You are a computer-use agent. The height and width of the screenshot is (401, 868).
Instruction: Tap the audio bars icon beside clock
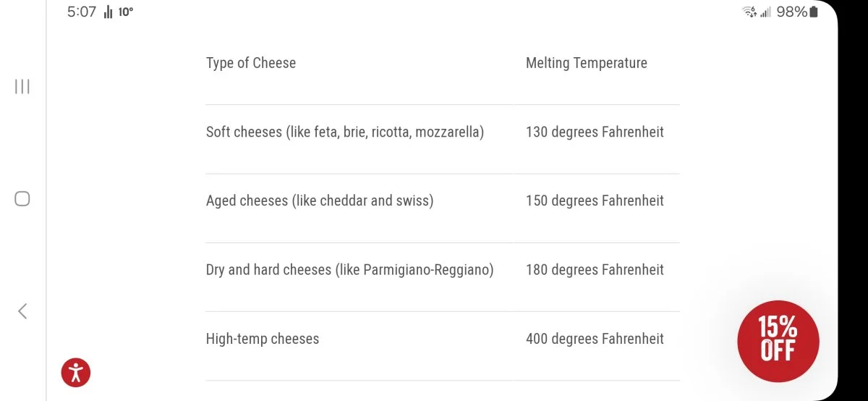tap(108, 12)
